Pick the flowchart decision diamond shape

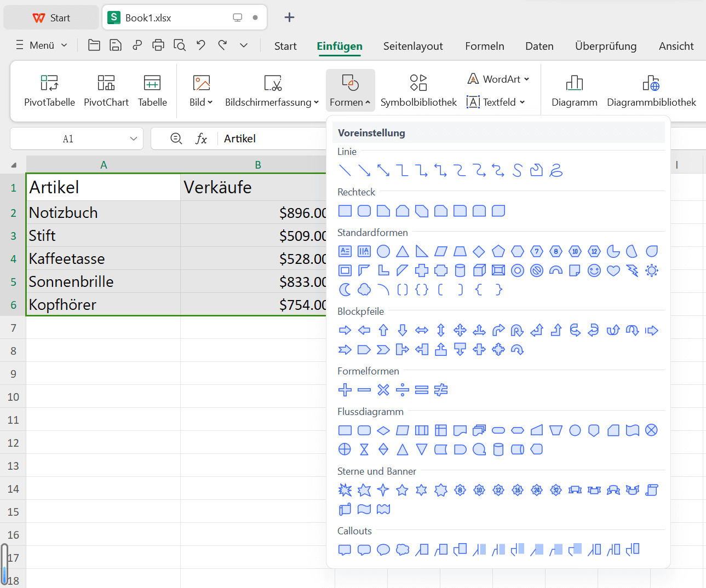pos(383,430)
